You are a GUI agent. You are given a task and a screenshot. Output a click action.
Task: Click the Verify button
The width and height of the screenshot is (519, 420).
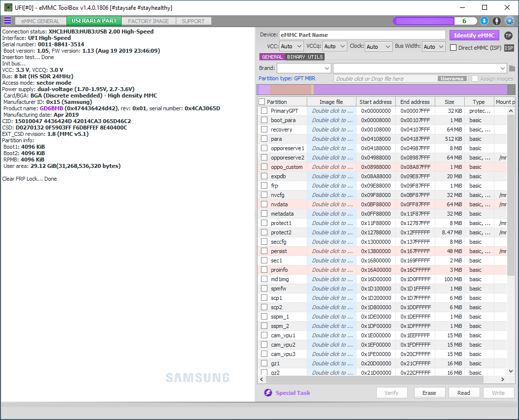click(391, 393)
